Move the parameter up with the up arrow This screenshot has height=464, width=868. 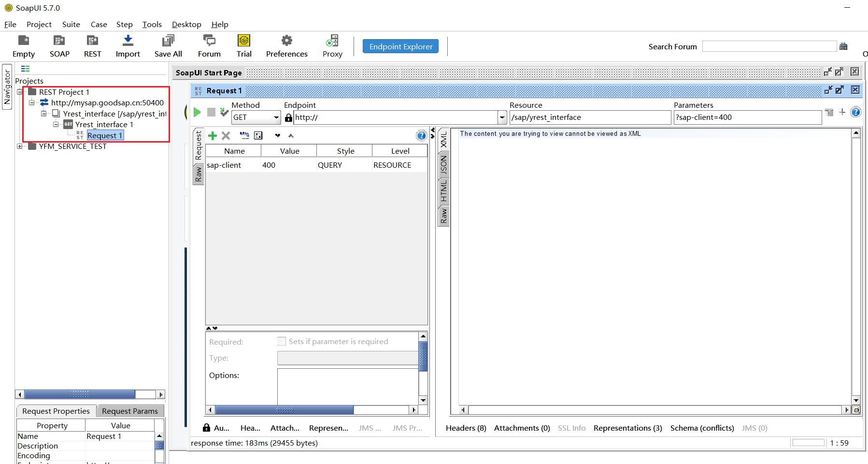coord(291,136)
